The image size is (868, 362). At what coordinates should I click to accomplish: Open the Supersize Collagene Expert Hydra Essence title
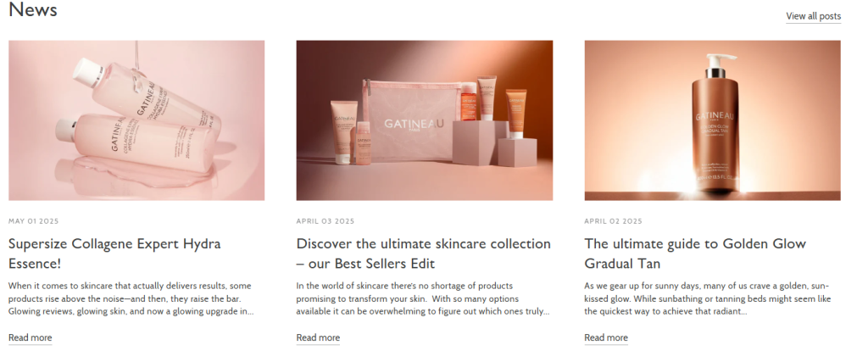[x=114, y=253]
